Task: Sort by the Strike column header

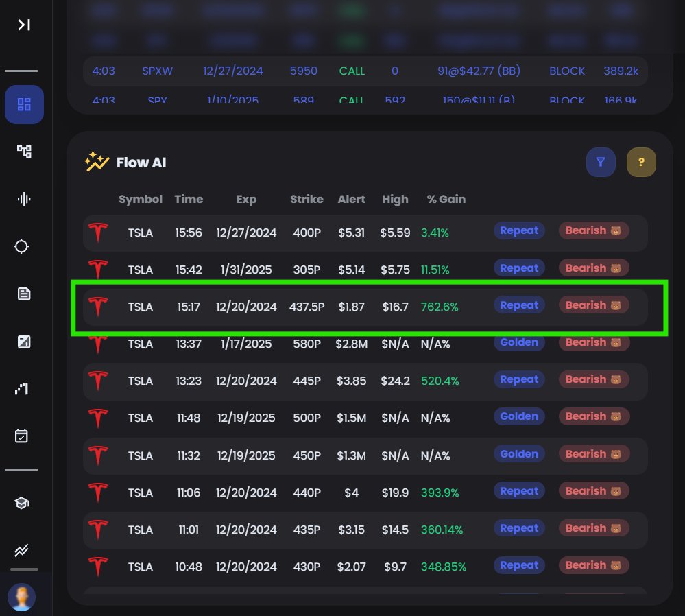Action: click(307, 200)
